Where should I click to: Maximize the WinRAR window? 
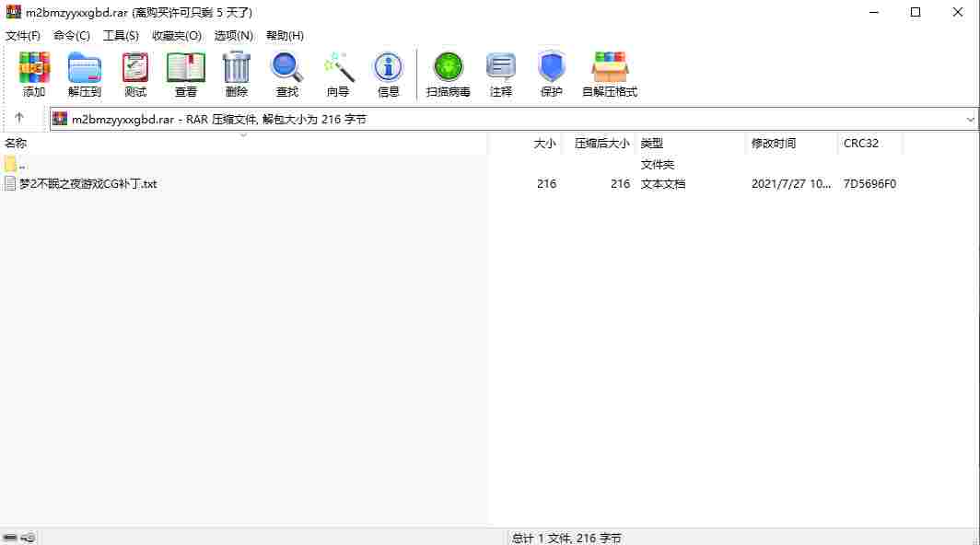(x=916, y=12)
